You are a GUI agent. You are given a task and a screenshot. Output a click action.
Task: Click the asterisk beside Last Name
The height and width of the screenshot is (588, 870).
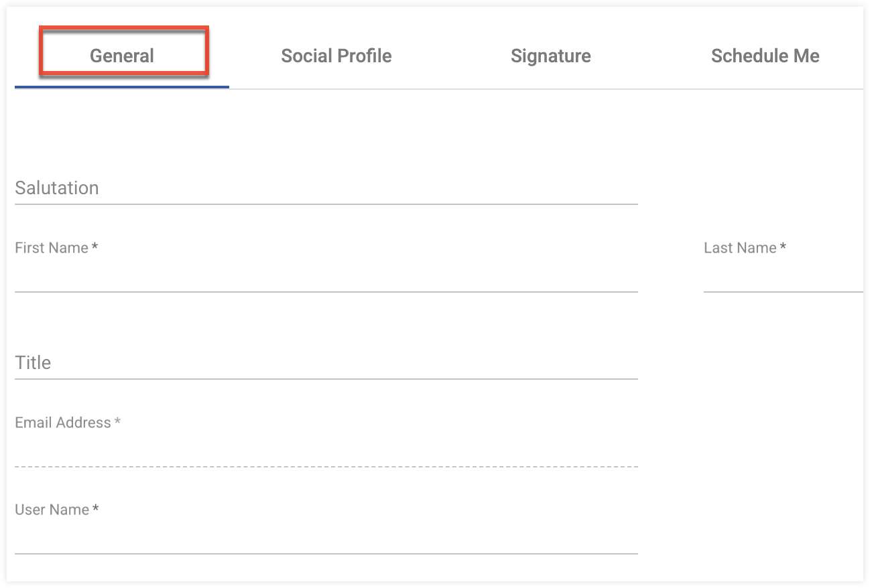click(783, 248)
